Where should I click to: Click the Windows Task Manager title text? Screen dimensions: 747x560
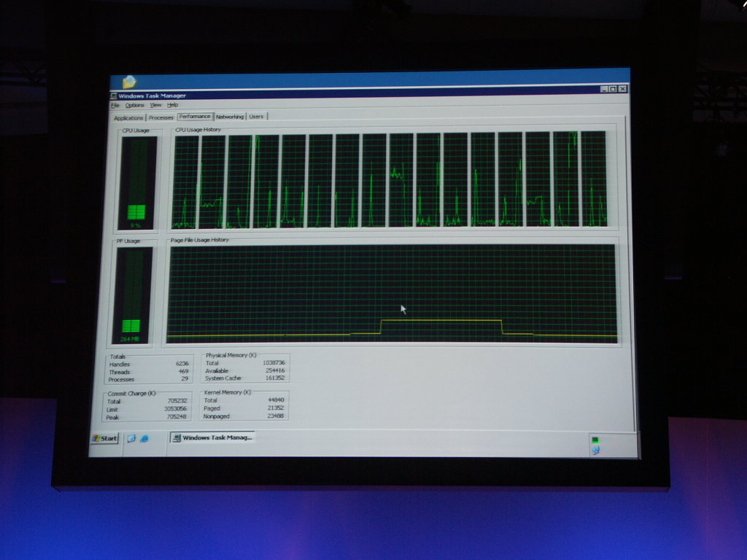(x=152, y=96)
